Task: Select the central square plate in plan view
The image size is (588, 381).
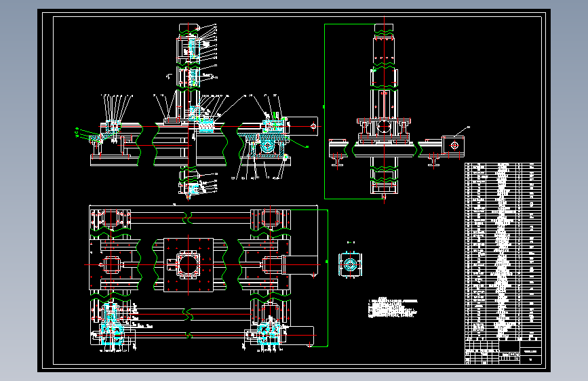Action: tap(189, 265)
